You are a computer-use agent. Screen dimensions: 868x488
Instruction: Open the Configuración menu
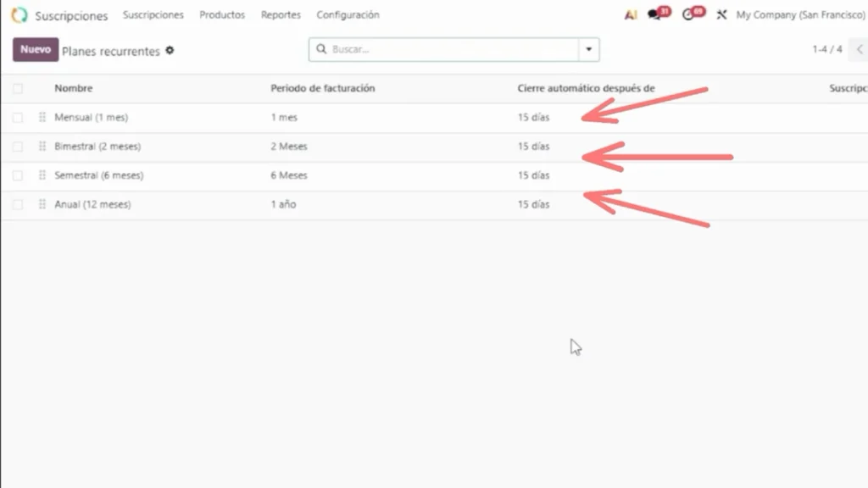348,15
